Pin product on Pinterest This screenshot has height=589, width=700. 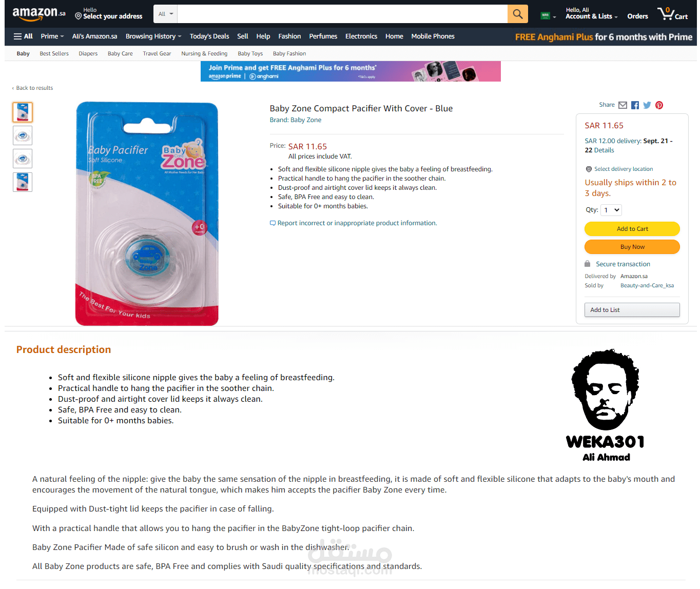tap(659, 105)
